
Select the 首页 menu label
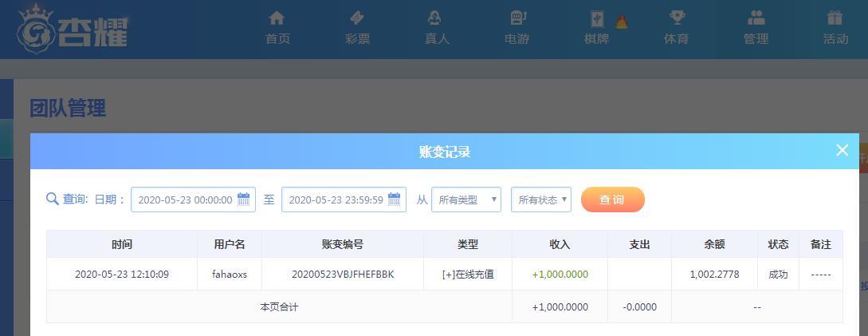tap(278, 39)
